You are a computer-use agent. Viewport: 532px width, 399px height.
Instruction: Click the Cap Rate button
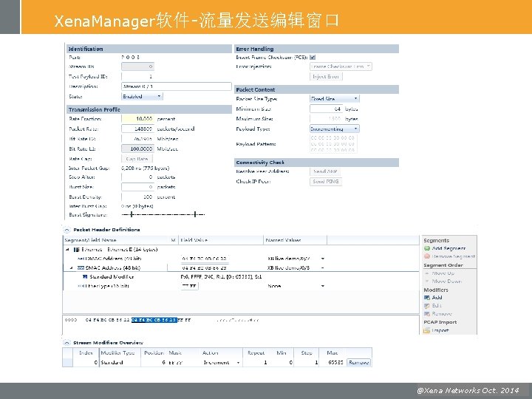pos(137,159)
